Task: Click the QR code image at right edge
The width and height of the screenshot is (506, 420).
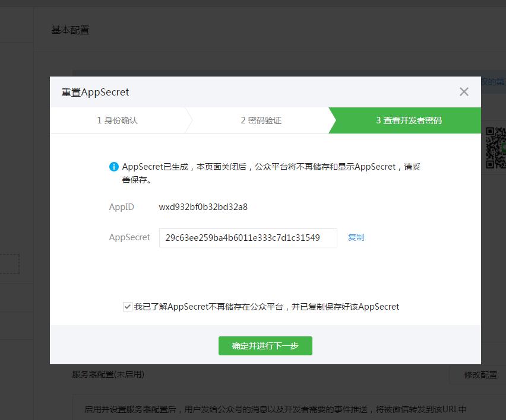Action: 495,147
